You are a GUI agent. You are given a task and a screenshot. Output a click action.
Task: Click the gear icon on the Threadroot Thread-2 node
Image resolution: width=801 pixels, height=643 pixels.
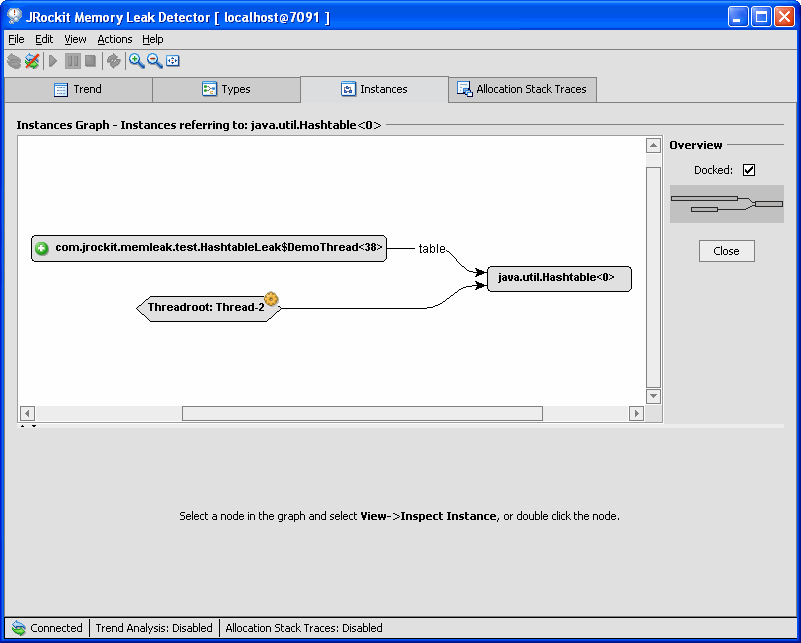[271, 299]
